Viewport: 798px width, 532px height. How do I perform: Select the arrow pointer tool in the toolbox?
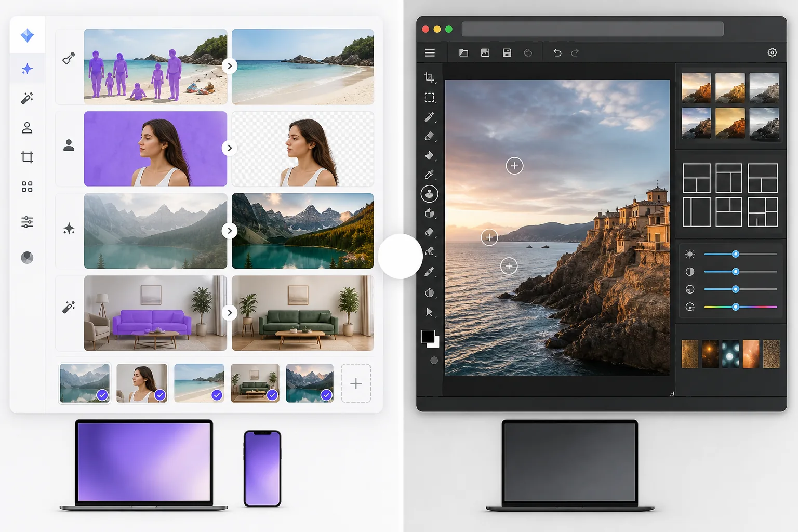[429, 312]
